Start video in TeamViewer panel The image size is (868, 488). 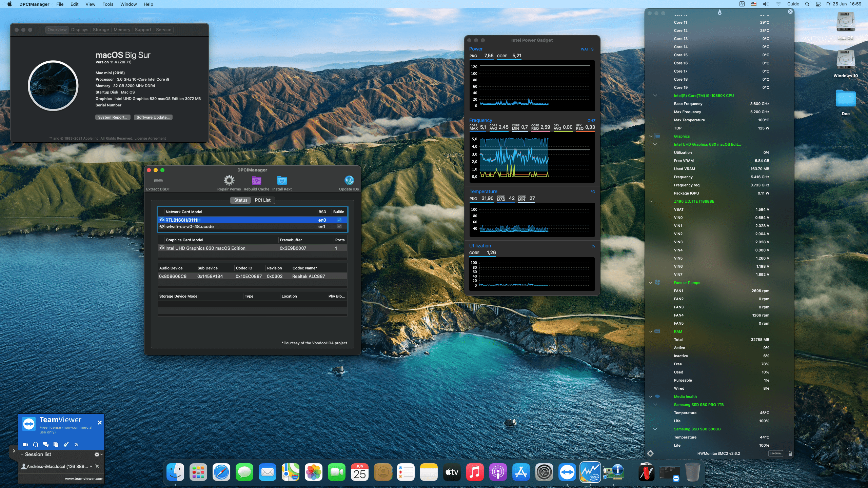click(x=25, y=444)
